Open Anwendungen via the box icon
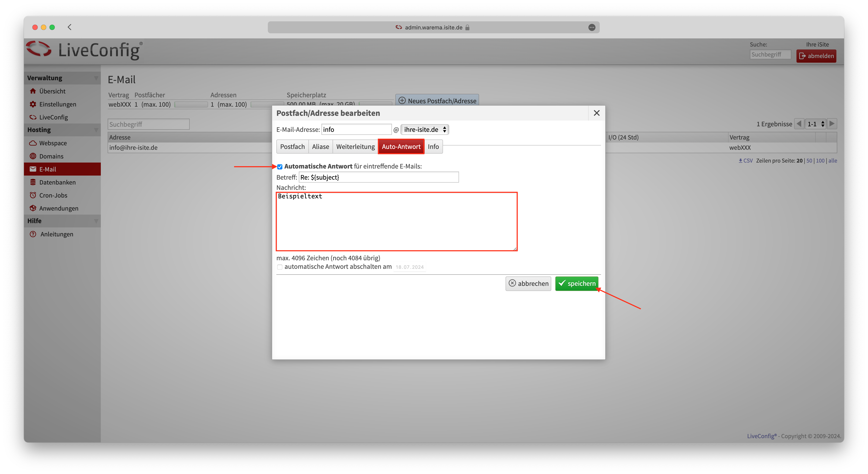This screenshot has height=474, width=868. (x=33, y=208)
